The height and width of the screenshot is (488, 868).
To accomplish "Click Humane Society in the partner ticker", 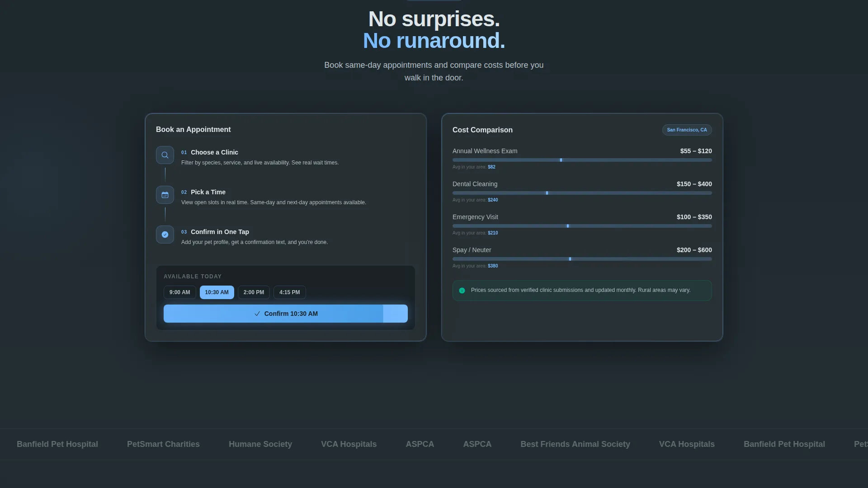I will click(x=260, y=444).
